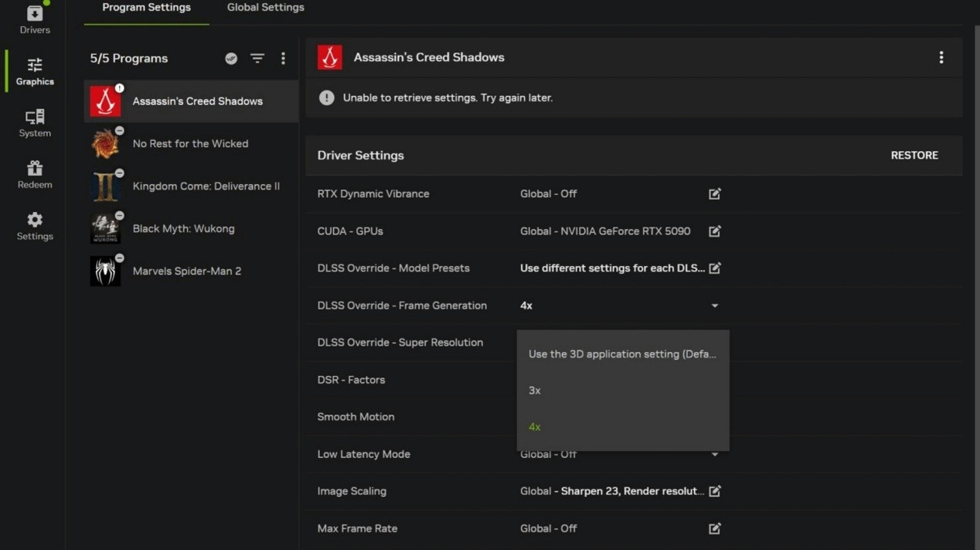
Task: Open Assassin's Creed Shadows header options menu
Action: (941, 57)
